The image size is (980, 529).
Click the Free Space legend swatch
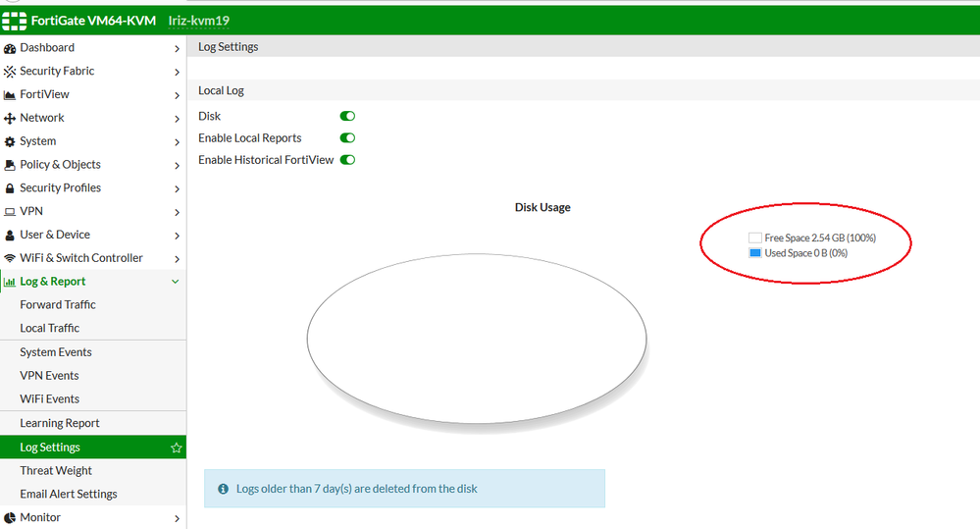755,238
